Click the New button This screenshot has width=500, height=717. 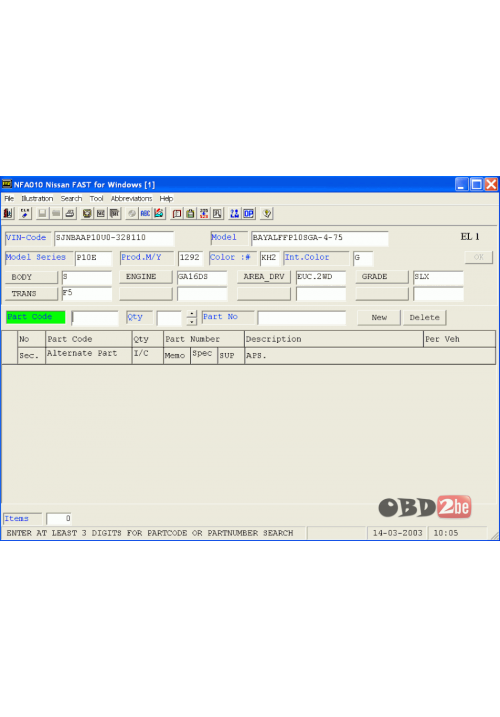coord(379,317)
